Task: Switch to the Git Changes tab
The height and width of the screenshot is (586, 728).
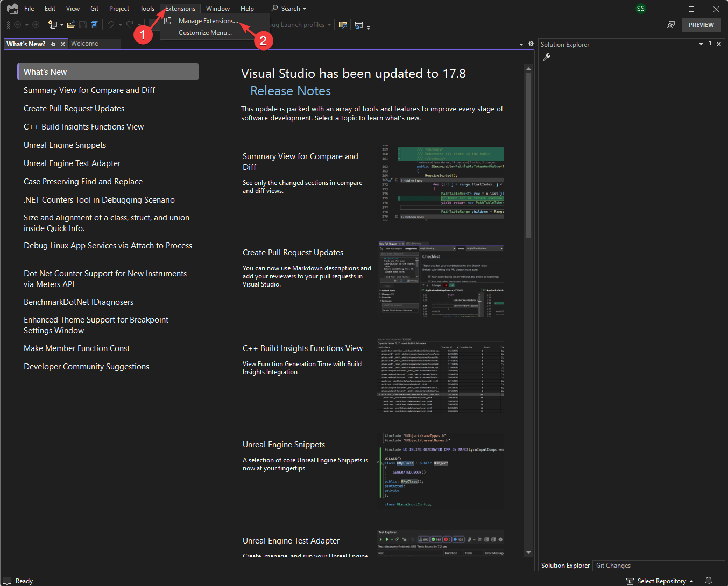Action: click(613, 566)
